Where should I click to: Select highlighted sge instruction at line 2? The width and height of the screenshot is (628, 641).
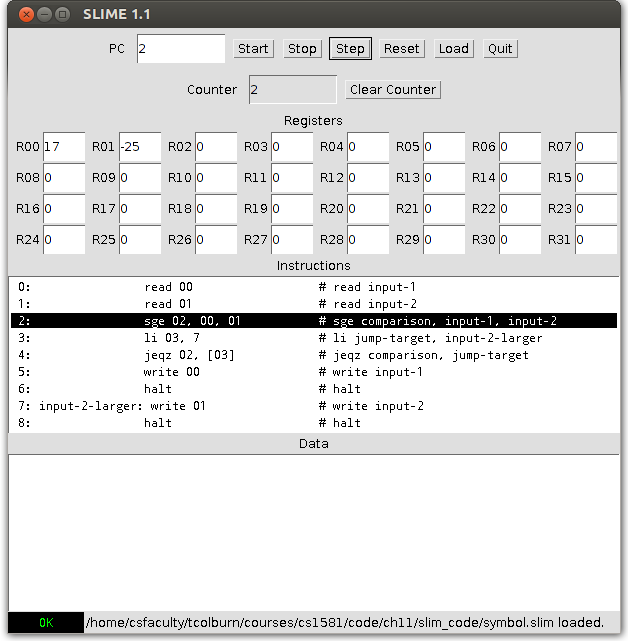click(x=313, y=321)
